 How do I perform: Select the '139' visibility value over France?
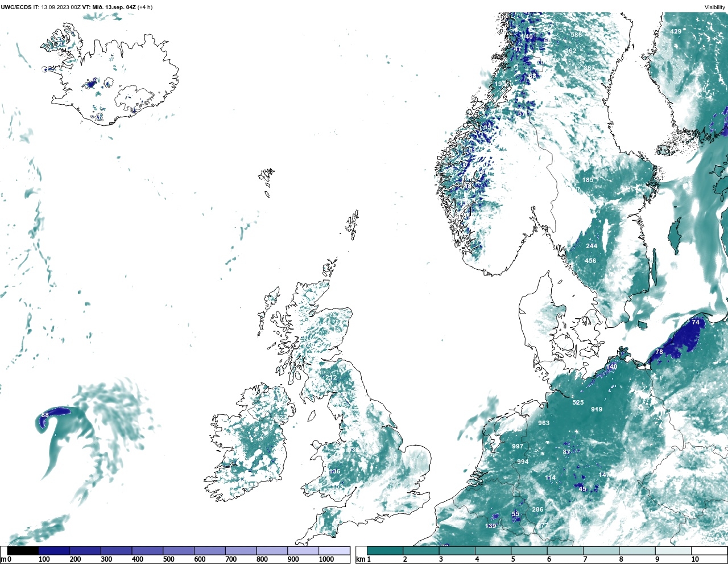tap(491, 526)
